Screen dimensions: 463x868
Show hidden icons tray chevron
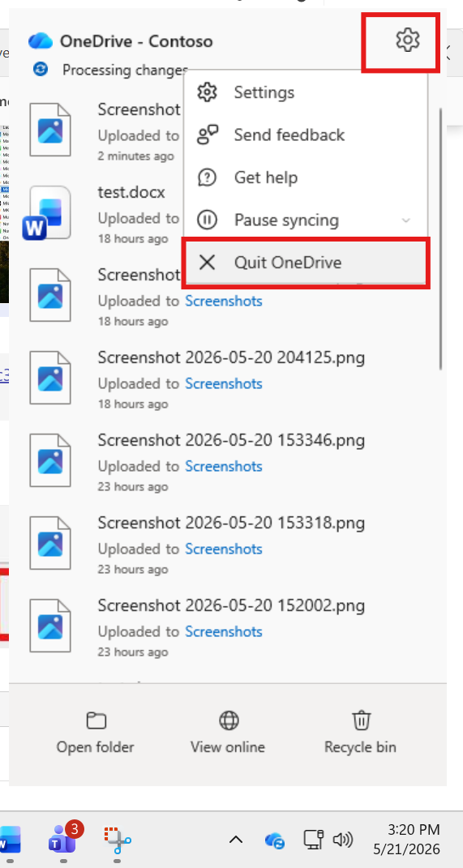236,840
